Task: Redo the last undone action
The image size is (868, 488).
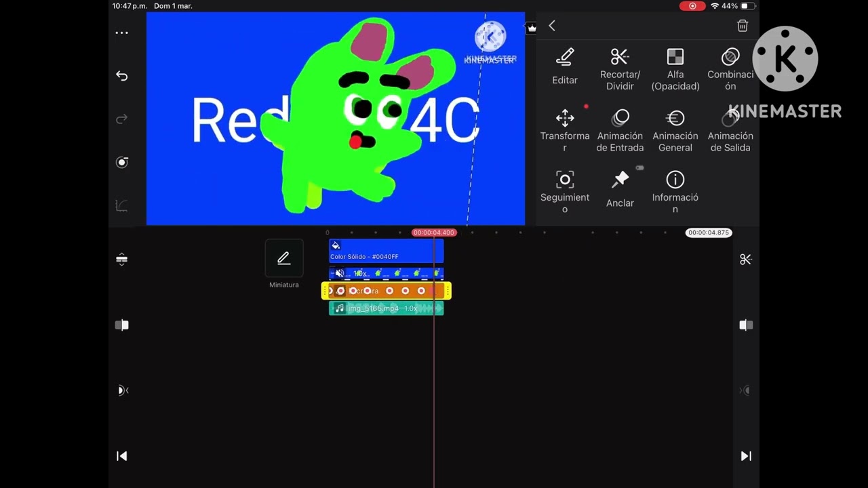Action: point(121,119)
